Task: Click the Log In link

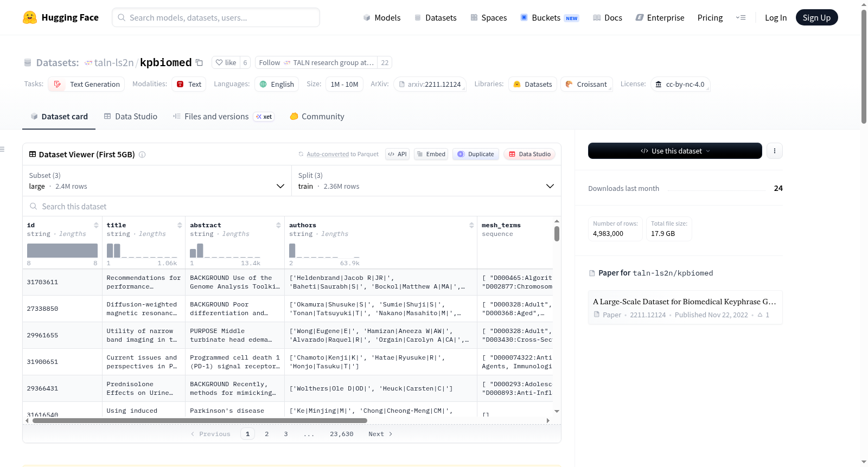Action: pos(776,17)
